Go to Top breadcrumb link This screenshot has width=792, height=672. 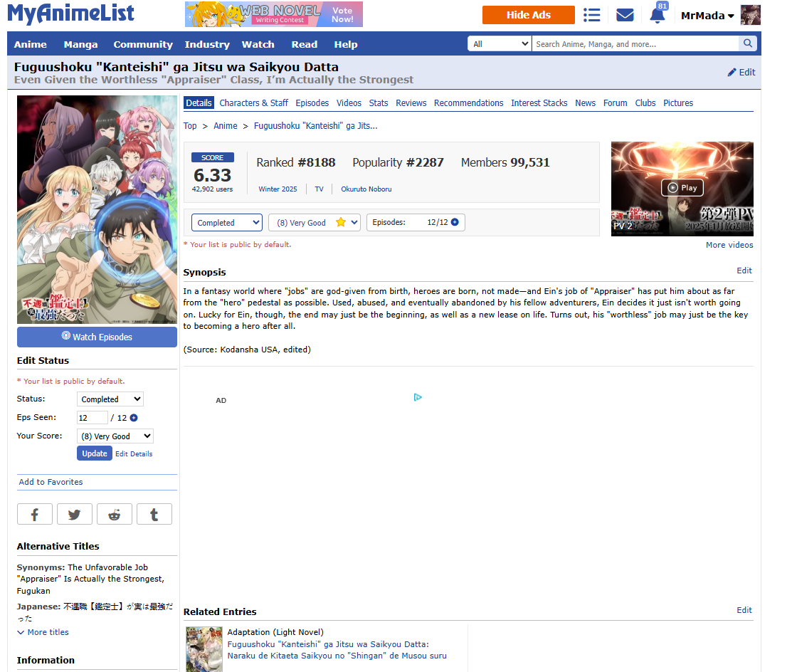pyautogui.click(x=190, y=126)
